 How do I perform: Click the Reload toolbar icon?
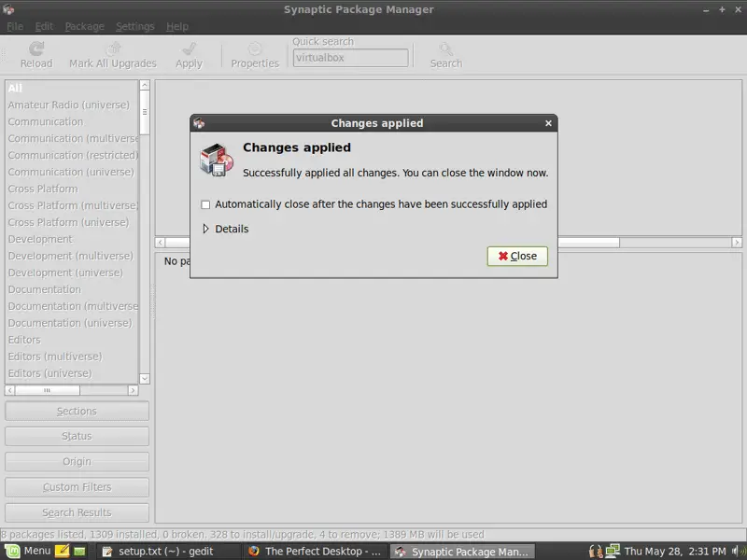coord(36,49)
